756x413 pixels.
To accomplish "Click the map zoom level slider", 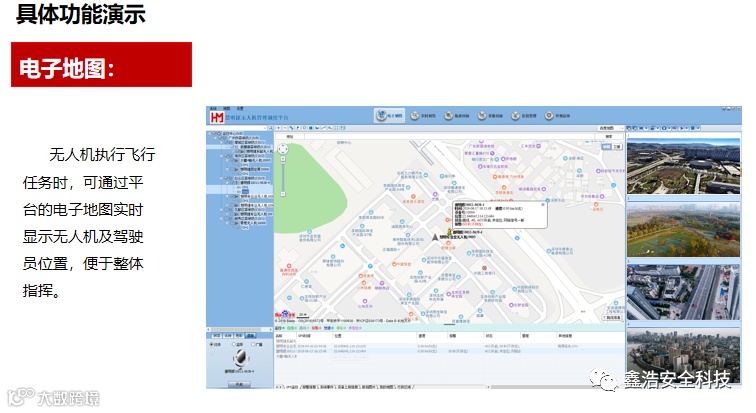I will (x=283, y=176).
